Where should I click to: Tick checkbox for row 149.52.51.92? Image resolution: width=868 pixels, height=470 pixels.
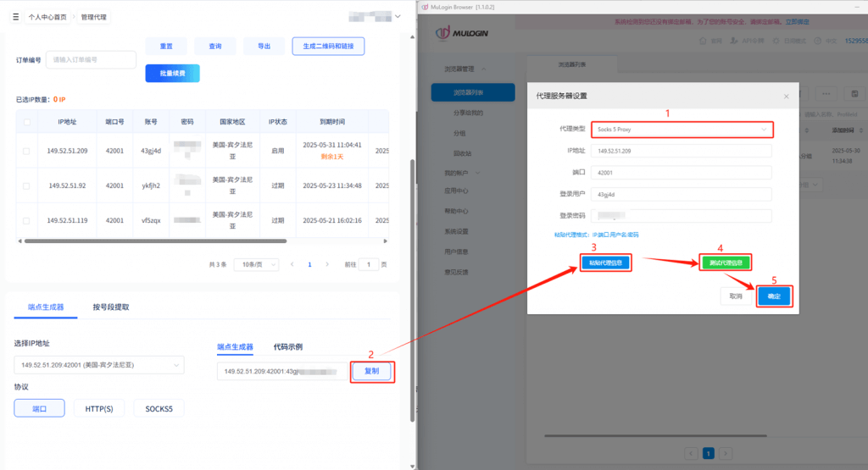pos(26,185)
